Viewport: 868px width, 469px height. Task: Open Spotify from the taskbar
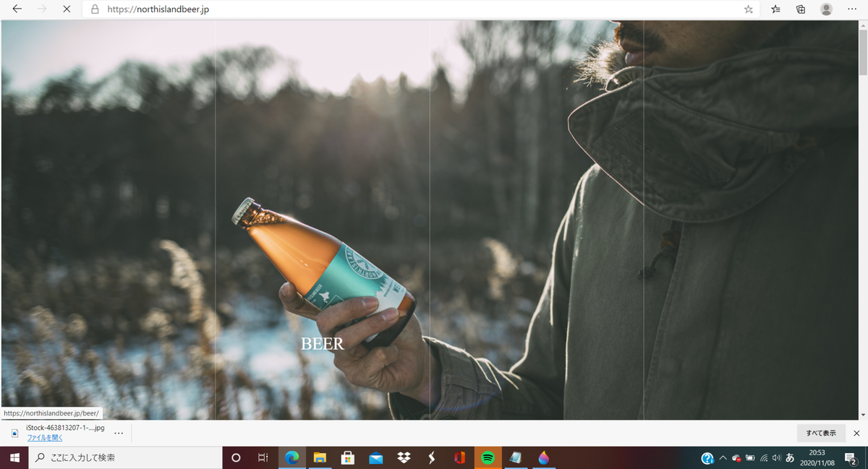(488, 457)
